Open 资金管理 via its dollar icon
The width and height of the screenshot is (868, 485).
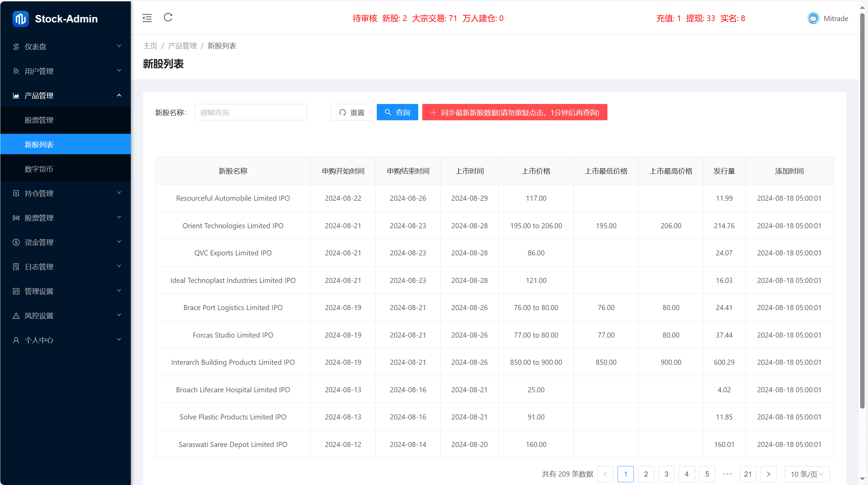(16, 242)
